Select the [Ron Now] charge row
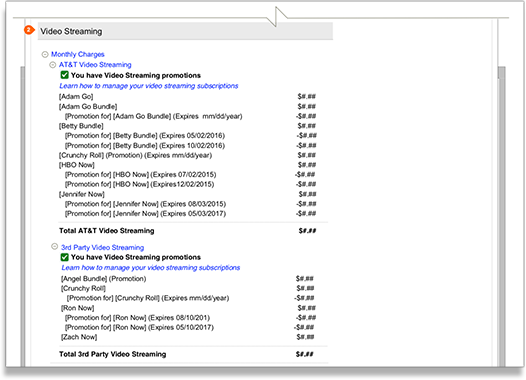The width and height of the screenshot is (526, 380). tap(188, 308)
